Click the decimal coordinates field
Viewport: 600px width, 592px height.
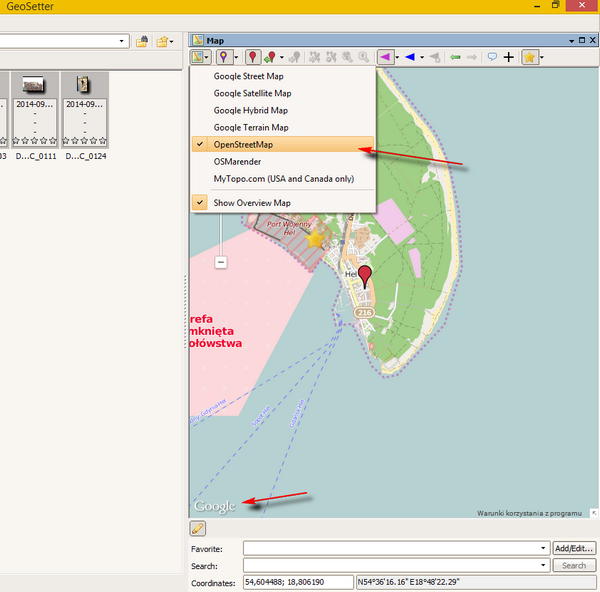(x=298, y=582)
